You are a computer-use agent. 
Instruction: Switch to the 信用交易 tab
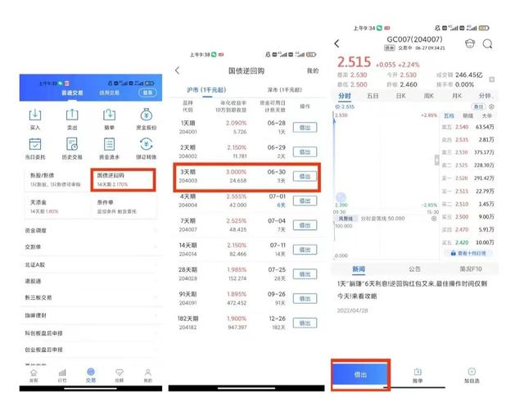tap(109, 93)
